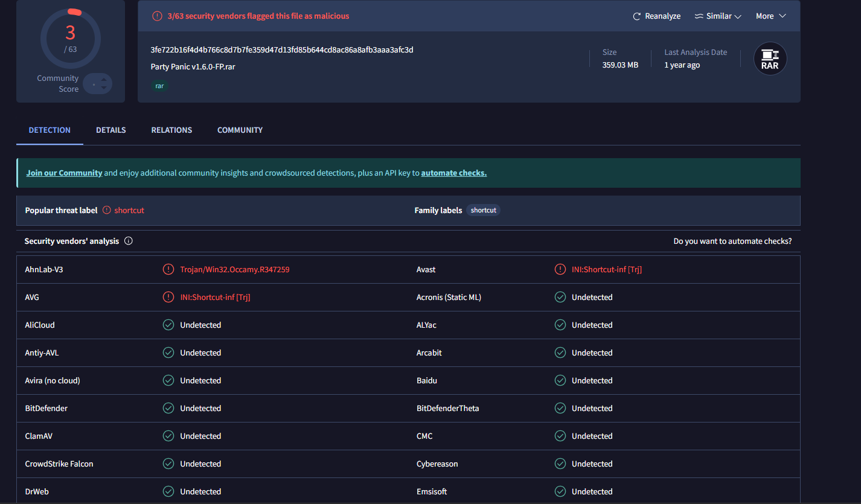Switch to the DETECTION tab

(x=50, y=130)
